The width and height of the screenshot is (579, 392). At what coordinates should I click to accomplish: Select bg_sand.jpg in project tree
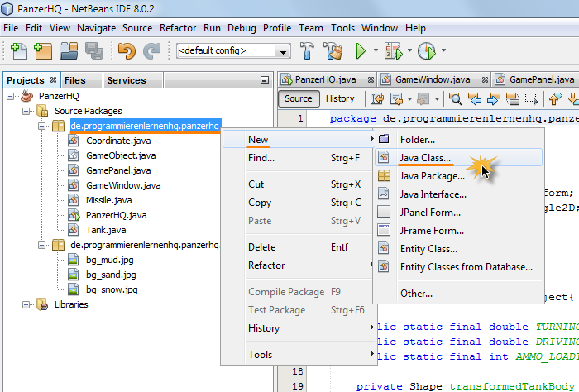pyautogui.click(x=111, y=275)
